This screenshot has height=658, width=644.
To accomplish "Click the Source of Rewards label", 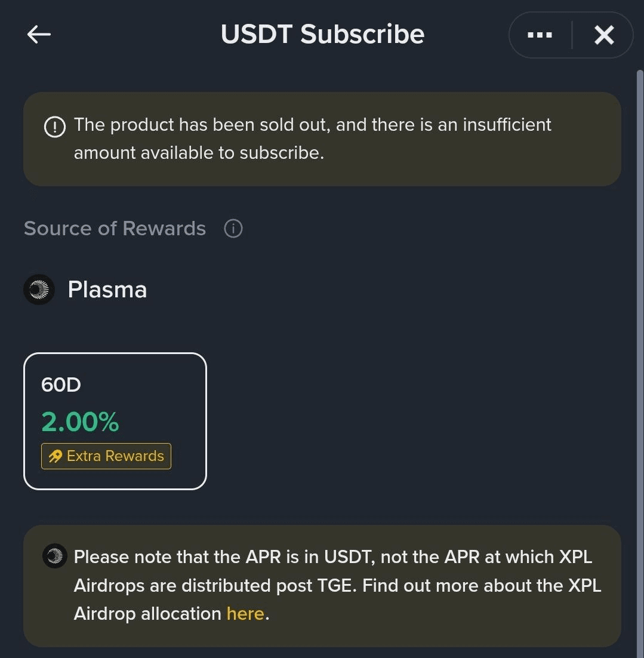I will point(115,229).
